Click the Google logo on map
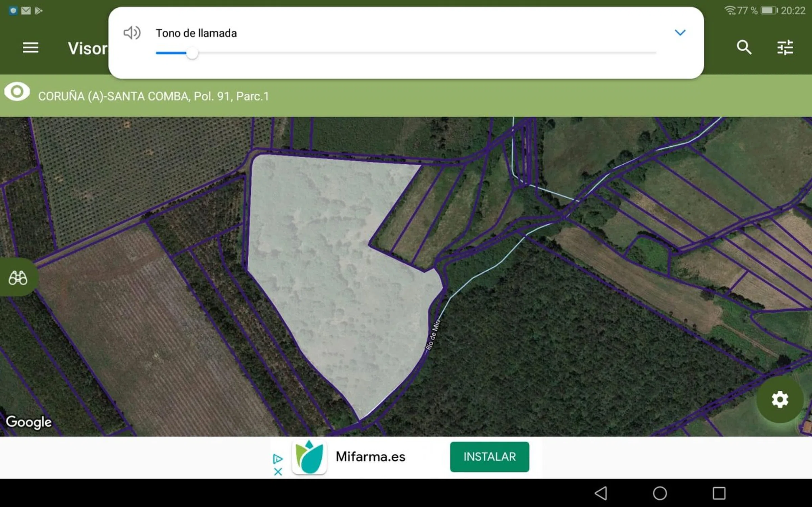The image size is (812, 507). tap(29, 422)
